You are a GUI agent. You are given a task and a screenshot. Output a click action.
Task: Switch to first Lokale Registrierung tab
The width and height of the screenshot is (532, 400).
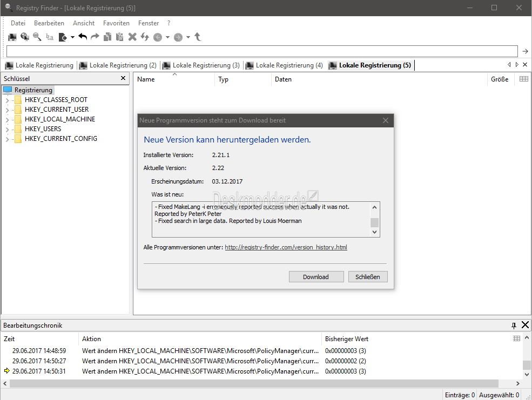click(x=39, y=65)
